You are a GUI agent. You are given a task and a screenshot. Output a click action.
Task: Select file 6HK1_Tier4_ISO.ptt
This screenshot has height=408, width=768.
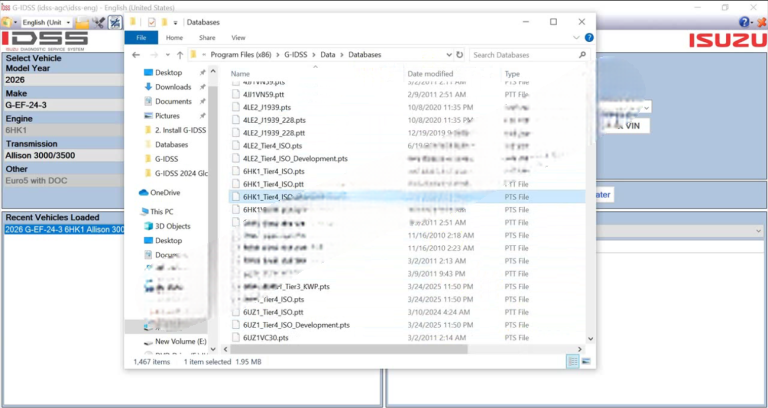point(273,184)
